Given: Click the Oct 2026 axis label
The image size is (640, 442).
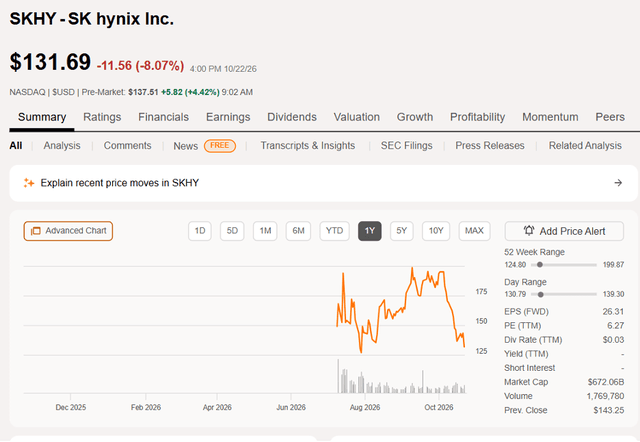Looking at the screenshot, I should (x=439, y=407).
